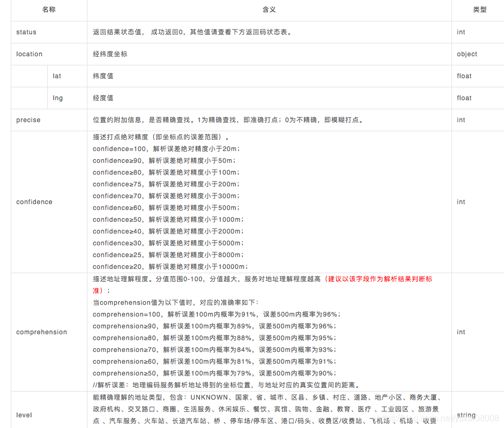Click the confidence≥70 line

pyautogui.click(x=166, y=196)
